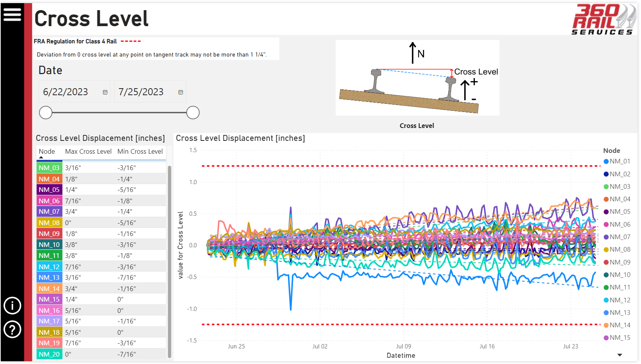Click the table vertical scrollbar
Viewport: 641px width, 364px height.
tap(169, 261)
